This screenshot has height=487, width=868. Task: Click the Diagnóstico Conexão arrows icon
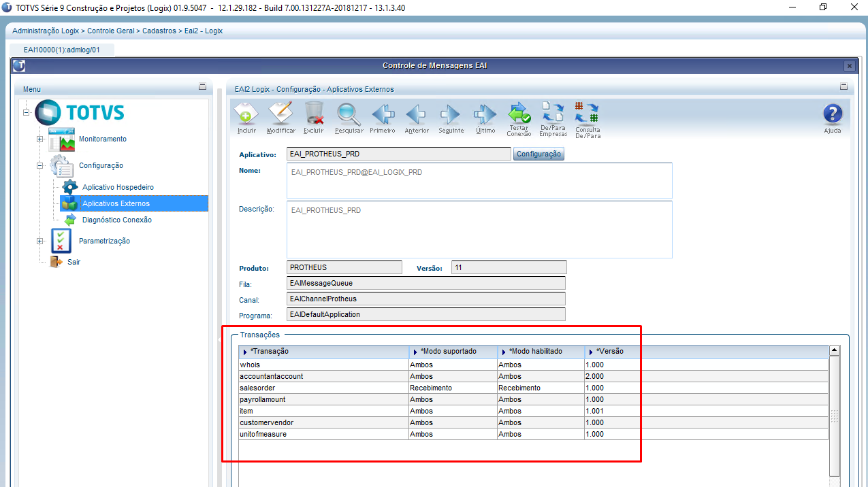70,220
